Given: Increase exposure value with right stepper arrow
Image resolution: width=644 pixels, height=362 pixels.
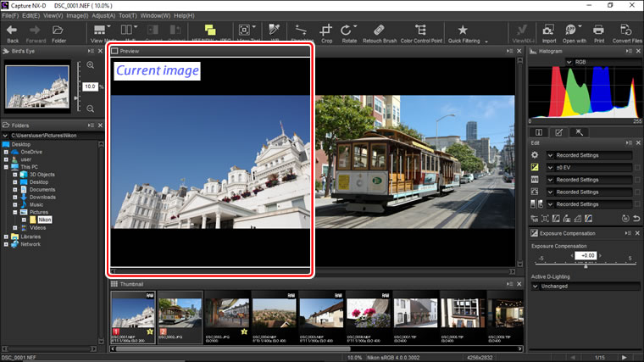Looking at the screenshot, I should [600, 255].
